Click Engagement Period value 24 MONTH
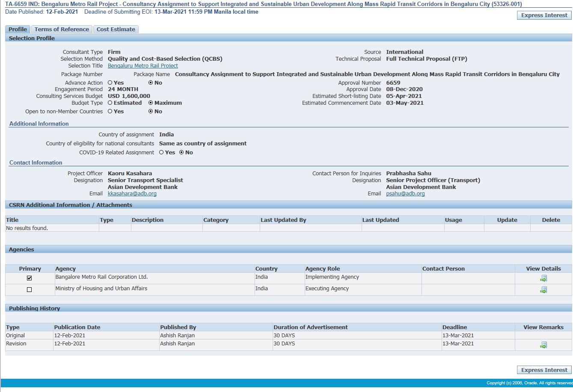This screenshot has height=392, width=573. [123, 89]
